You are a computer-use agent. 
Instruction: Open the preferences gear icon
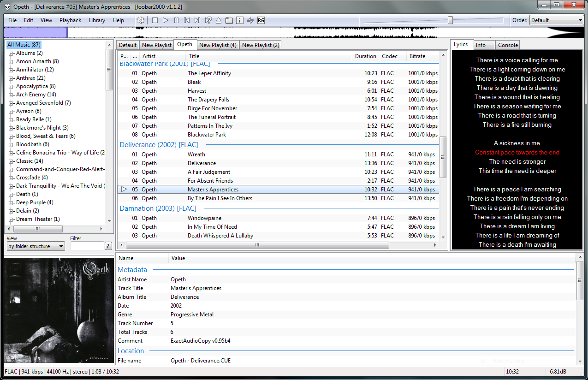[x=141, y=20]
